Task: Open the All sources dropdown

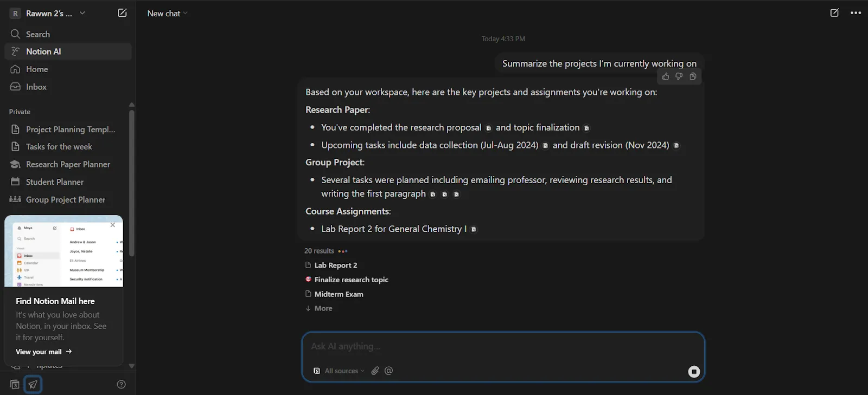Action: click(340, 371)
